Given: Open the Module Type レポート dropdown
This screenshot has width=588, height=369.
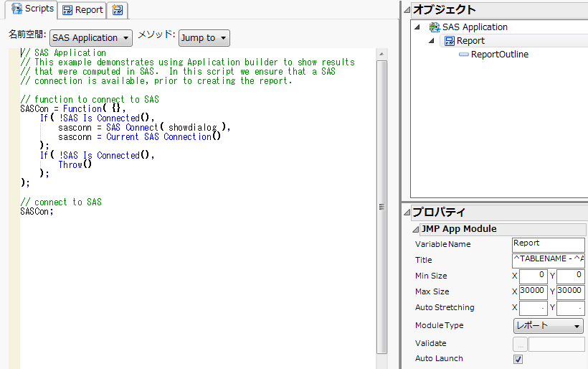Looking at the screenshot, I should point(549,326).
